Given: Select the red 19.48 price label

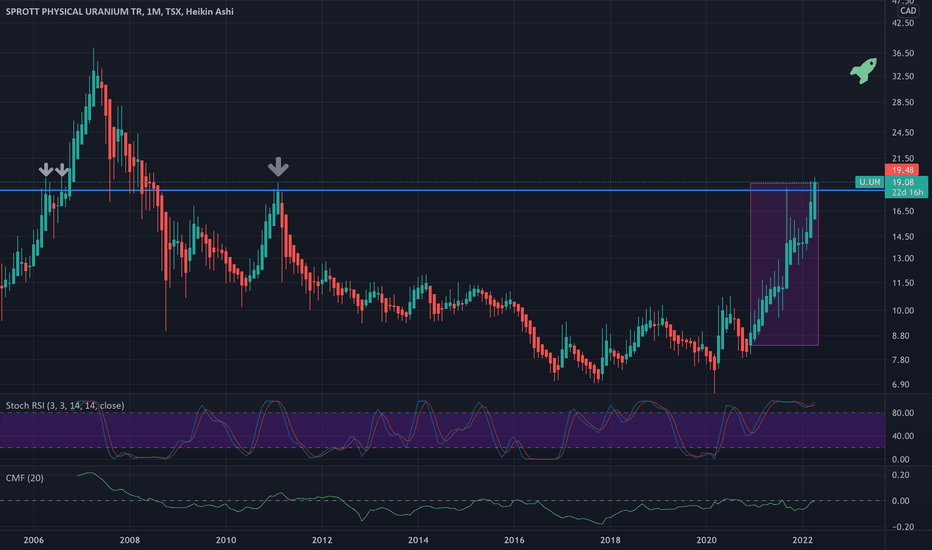Looking at the screenshot, I should (902, 170).
